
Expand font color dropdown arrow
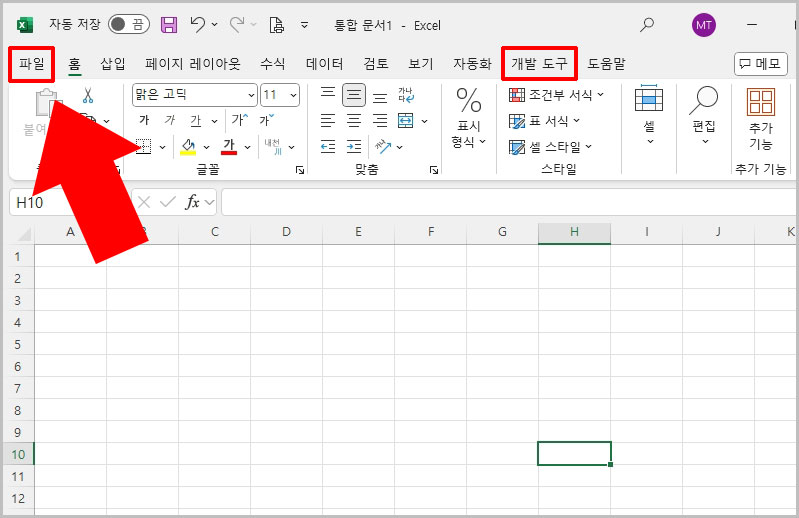[247, 147]
